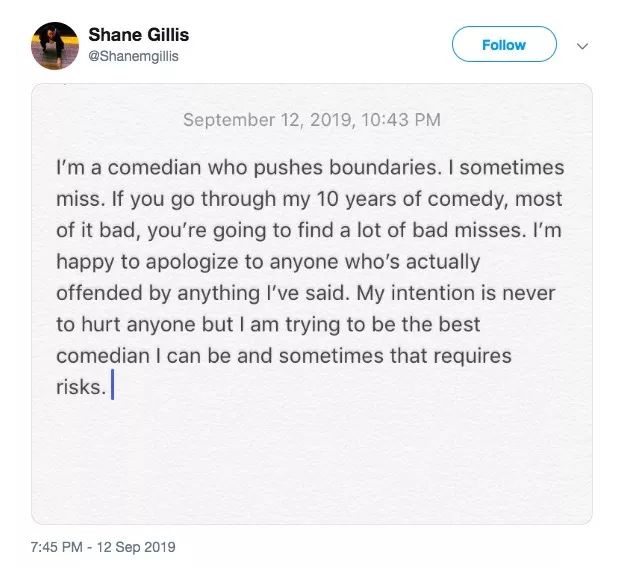Click the word 'boundaries' in the note

[x=383, y=167]
